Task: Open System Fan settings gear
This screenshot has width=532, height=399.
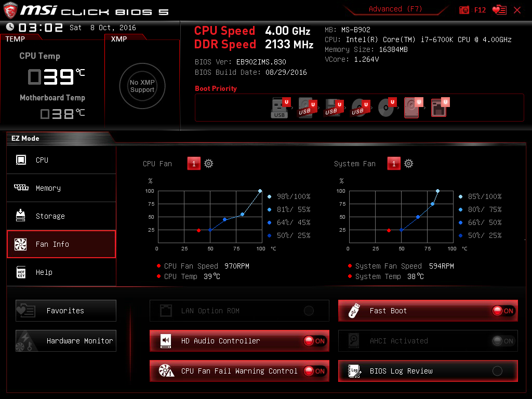Action: coord(408,164)
